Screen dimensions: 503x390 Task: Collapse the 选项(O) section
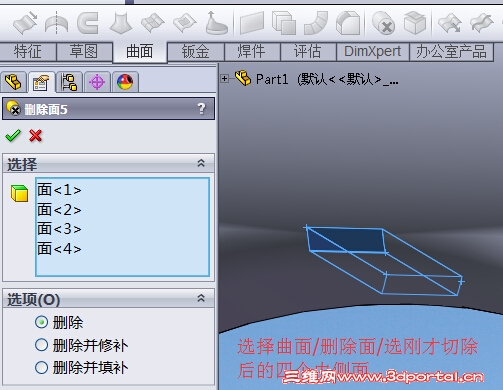201,298
